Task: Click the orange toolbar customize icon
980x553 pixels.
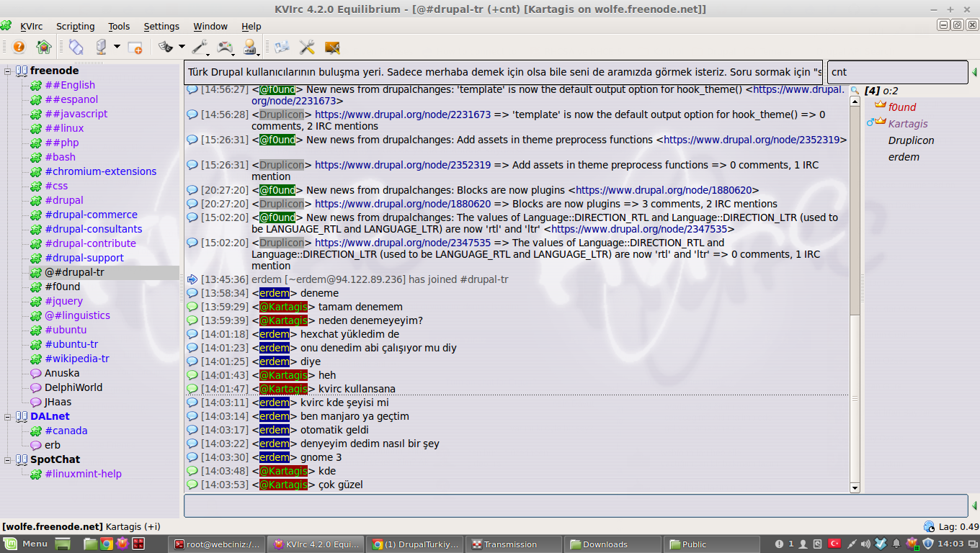Action: (x=332, y=48)
